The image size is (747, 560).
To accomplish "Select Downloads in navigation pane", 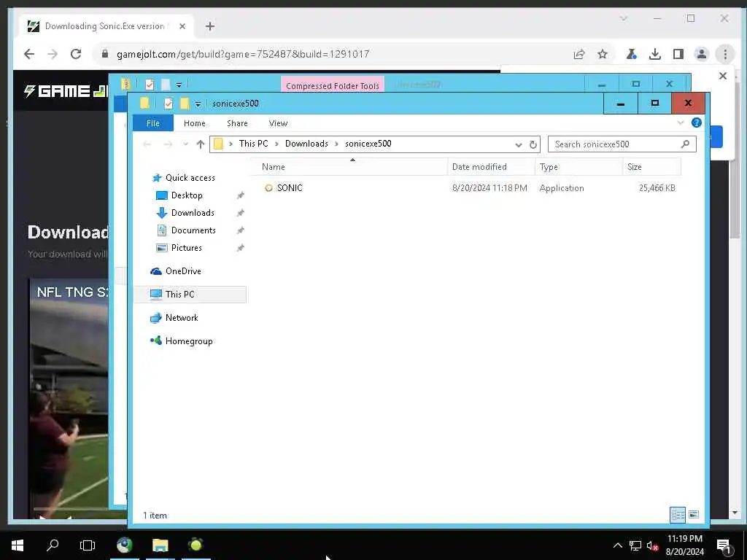I will pos(193,213).
